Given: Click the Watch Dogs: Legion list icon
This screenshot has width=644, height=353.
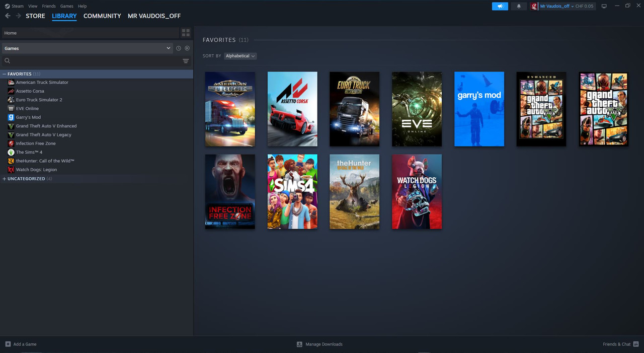Looking at the screenshot, I should (11, 170).
